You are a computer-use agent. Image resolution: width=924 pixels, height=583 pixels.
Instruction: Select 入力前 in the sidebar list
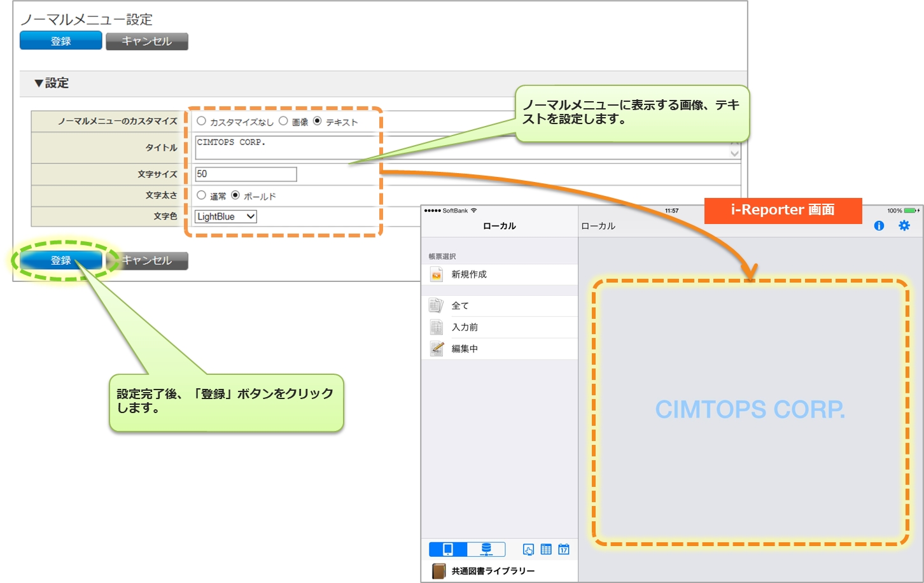click(500, 327)
